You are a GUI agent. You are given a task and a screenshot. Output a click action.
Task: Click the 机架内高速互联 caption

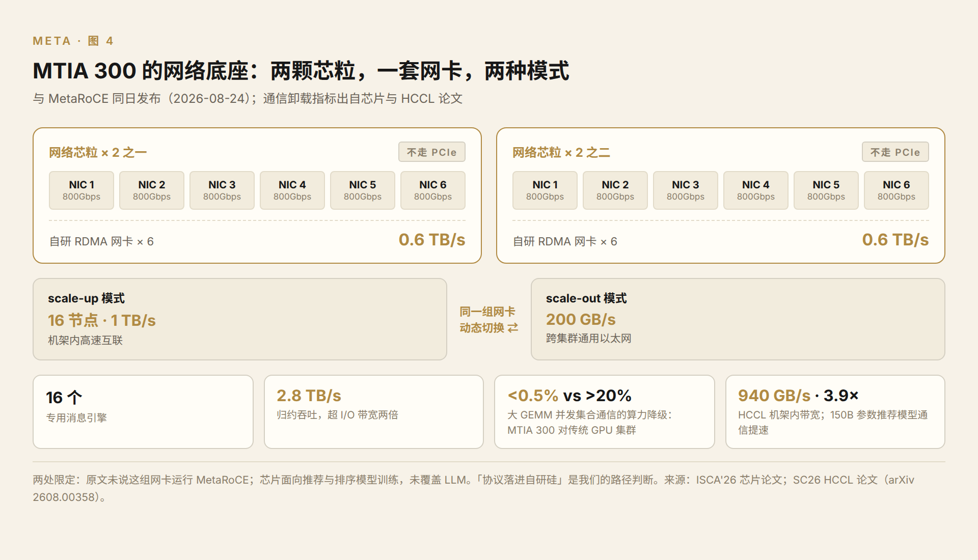pyautogui.click(x=85, y=340)
